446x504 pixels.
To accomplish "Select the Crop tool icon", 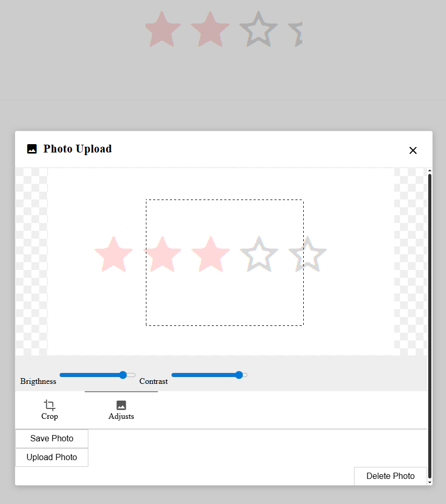I will pos(50,405).
